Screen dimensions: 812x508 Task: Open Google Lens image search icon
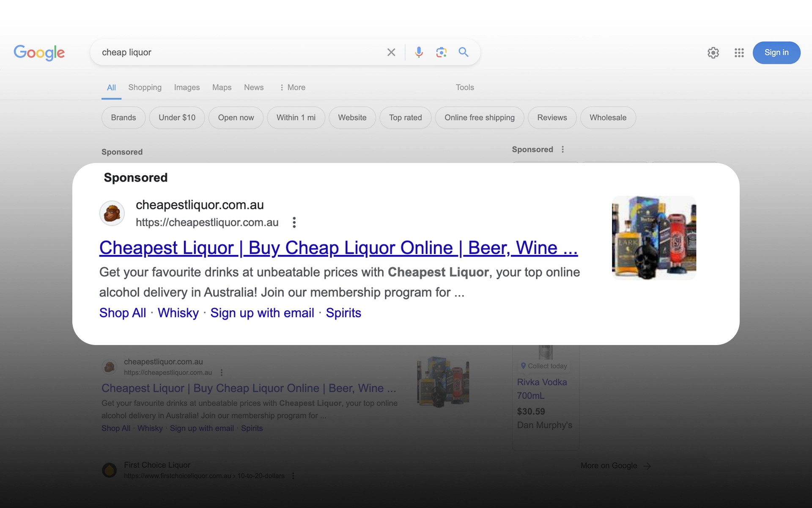(441, 52)
